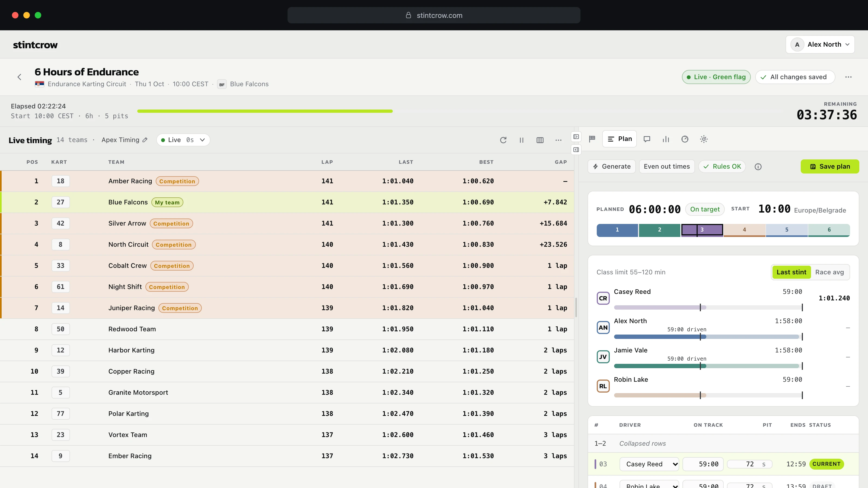Screen dimensions: 868x488
Task: Select the Plan tab
Action: click(619, 139)
